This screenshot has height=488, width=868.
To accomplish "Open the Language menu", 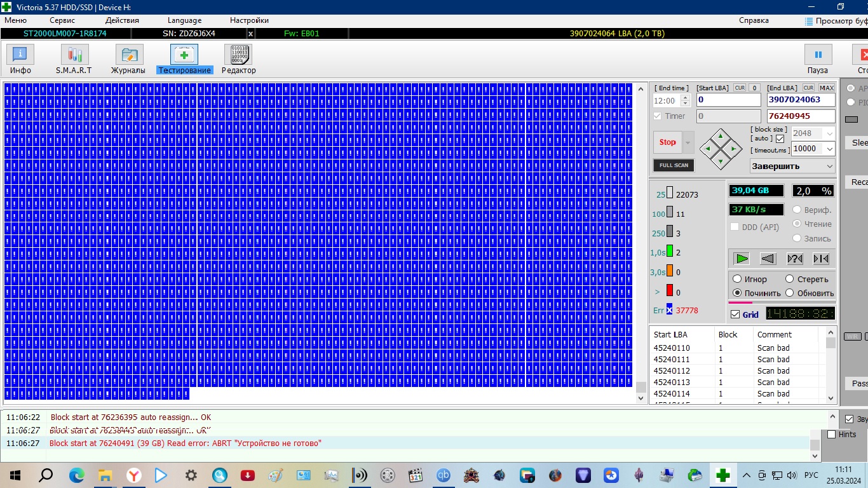I will click(184, 20).
